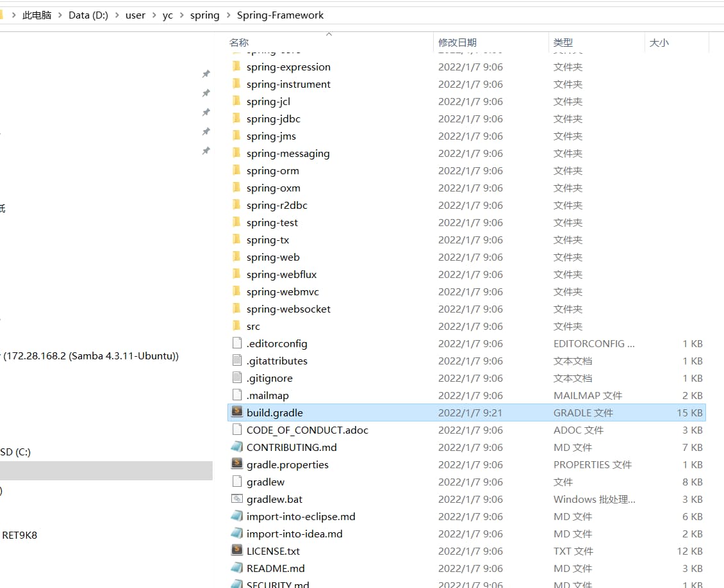Image resolution: width=724 pixels, height=588 pixels.
Task: Click the PROPERTIES 文件 type cell
Action: pyautogui.click(x=593, y=465)
